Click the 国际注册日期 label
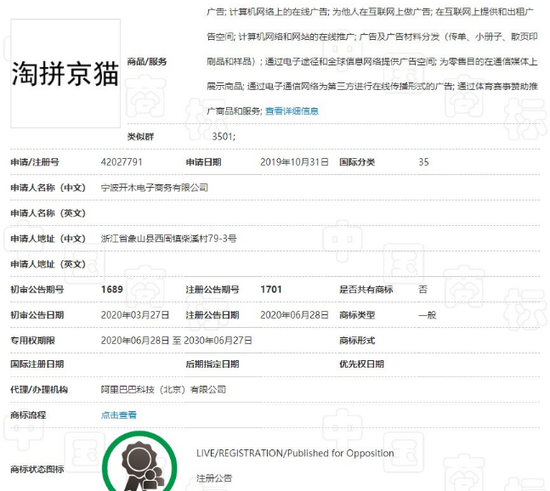The height and width of the screenshot is (491, 550). [37, 364]
